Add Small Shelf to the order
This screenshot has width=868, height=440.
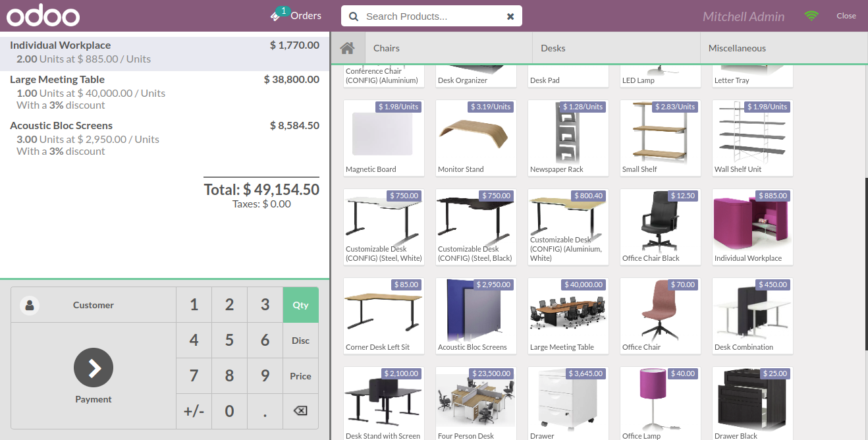(x=661, y=138)
